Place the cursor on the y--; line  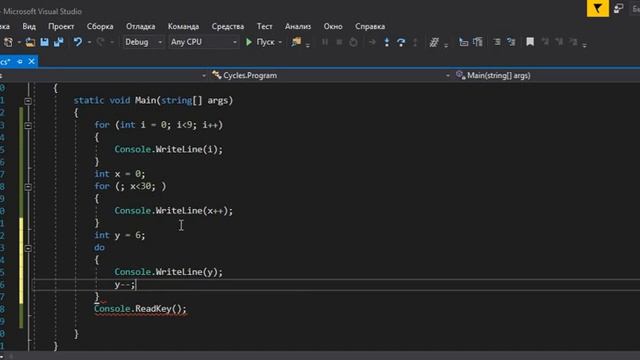coord(124,285)
